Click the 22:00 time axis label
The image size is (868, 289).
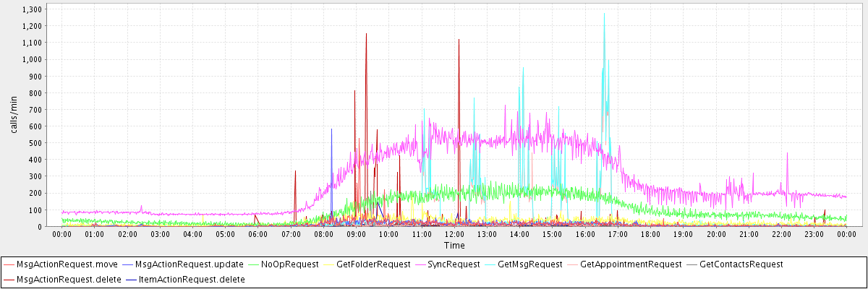pyautogui.click(x=781, y=234)
